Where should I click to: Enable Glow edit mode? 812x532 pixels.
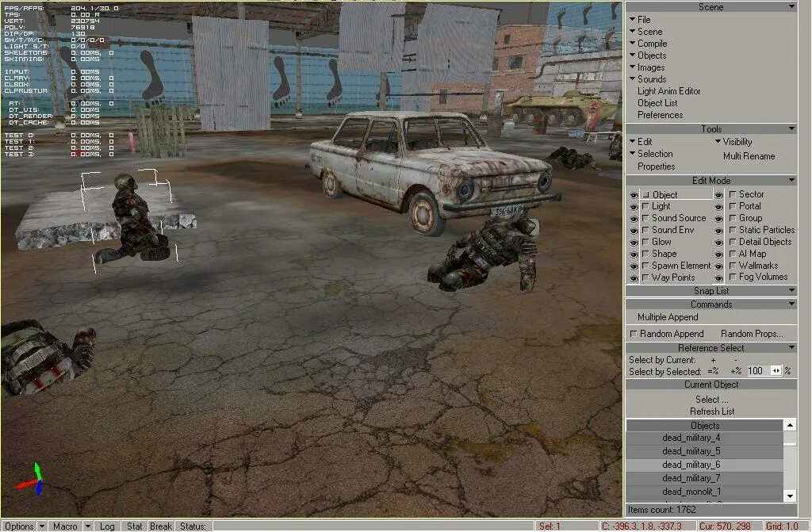point(656,242)
